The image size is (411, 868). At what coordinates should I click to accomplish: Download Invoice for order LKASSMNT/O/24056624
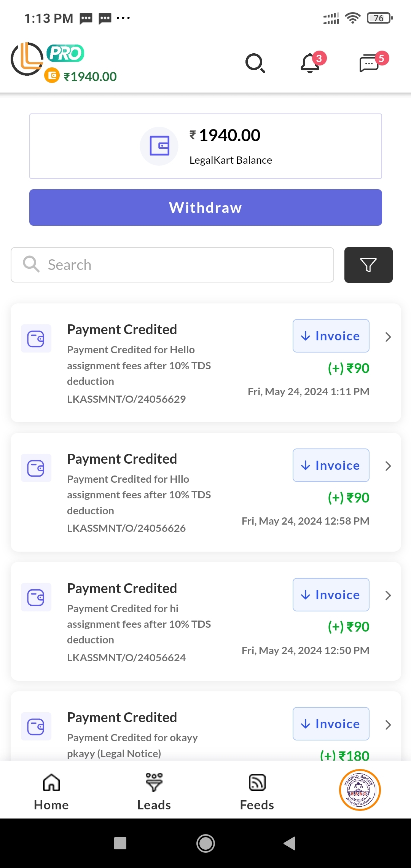click(x=331, y=595)
